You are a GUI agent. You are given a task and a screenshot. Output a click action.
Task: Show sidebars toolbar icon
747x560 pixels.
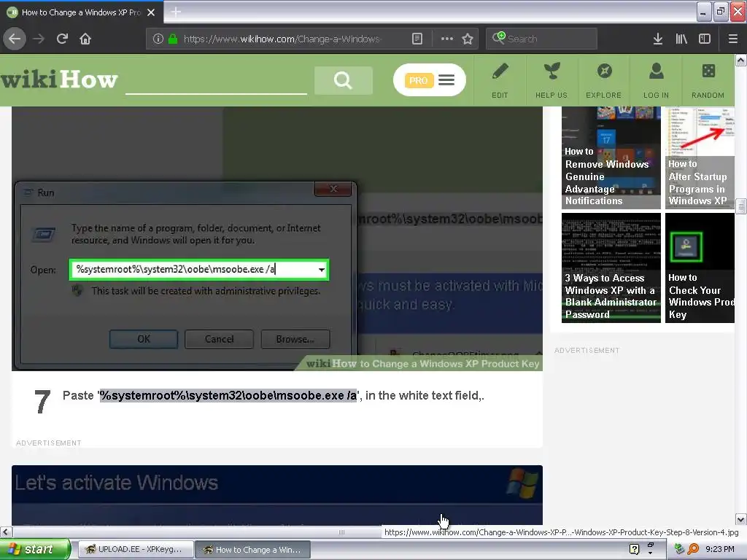pos(705,39)
